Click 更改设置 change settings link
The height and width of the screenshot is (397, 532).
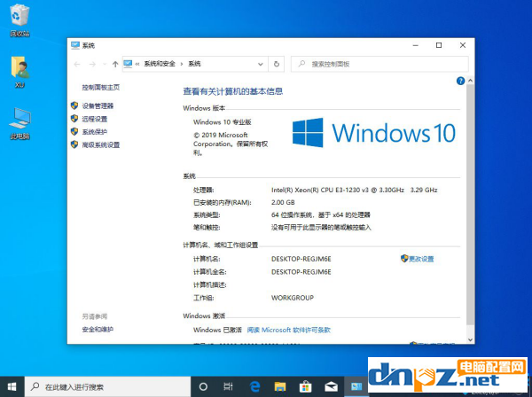421,259
